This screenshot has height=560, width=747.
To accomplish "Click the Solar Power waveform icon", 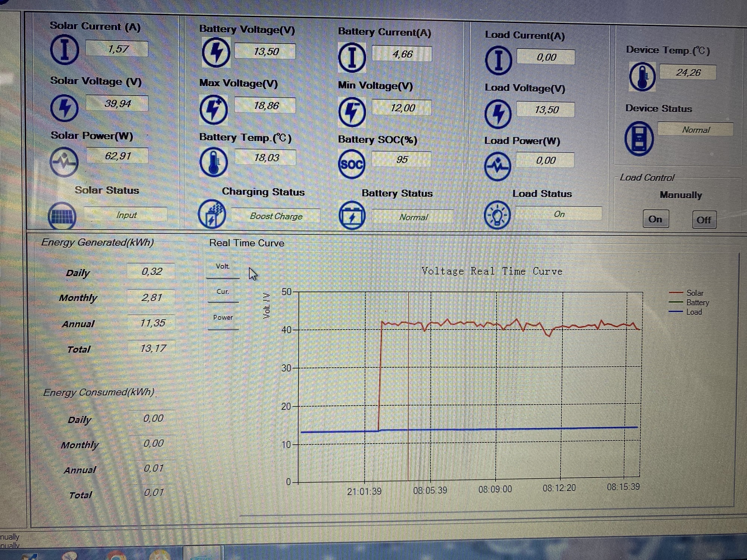I will (64, 162).
